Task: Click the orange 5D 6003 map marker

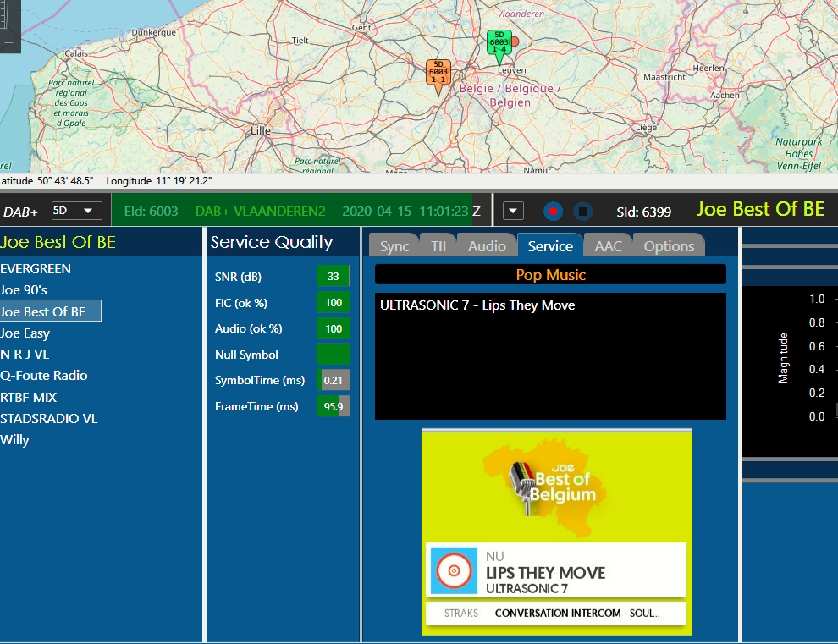Action: [x=438, y=76]
